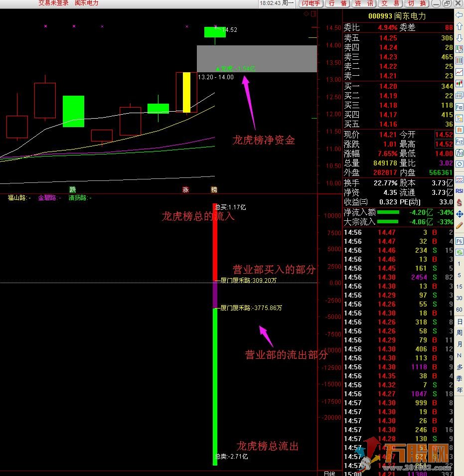The image size is (464, 476).
Task: Click the 涨 marker below the chart
Action: coord(185,190)
